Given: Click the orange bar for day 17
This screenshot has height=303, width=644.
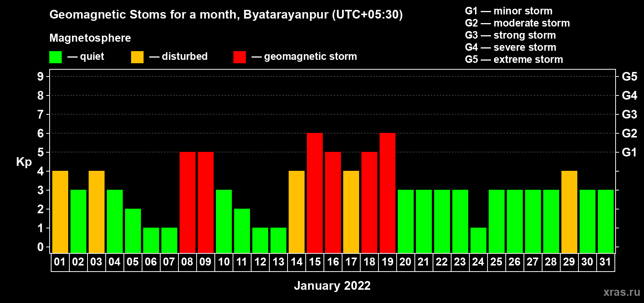Looking at the screenshot, I should click(351, 212).
